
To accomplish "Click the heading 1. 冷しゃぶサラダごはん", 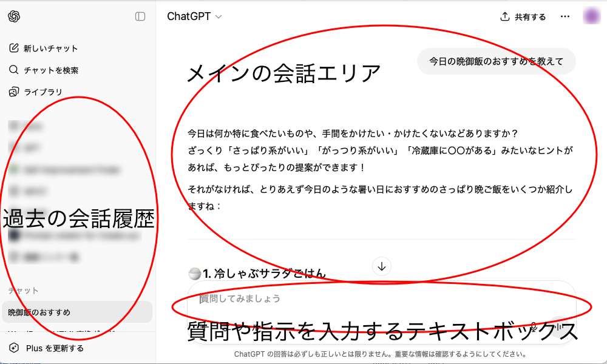I will point(265,274).
